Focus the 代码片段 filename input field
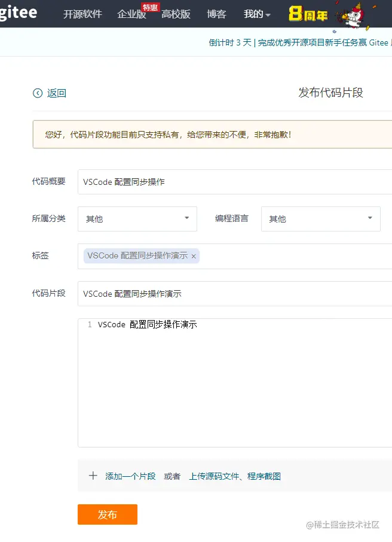The height and width of the screenshot is (542, 392). (x=235, y=294)
